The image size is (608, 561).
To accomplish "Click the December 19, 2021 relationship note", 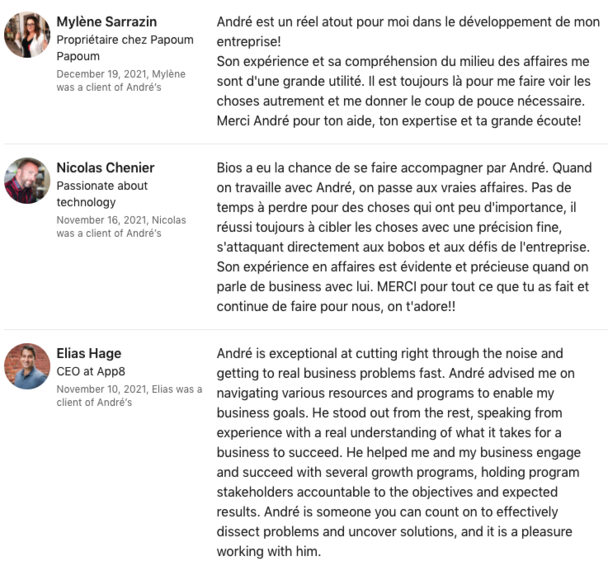I will [121, 81].
